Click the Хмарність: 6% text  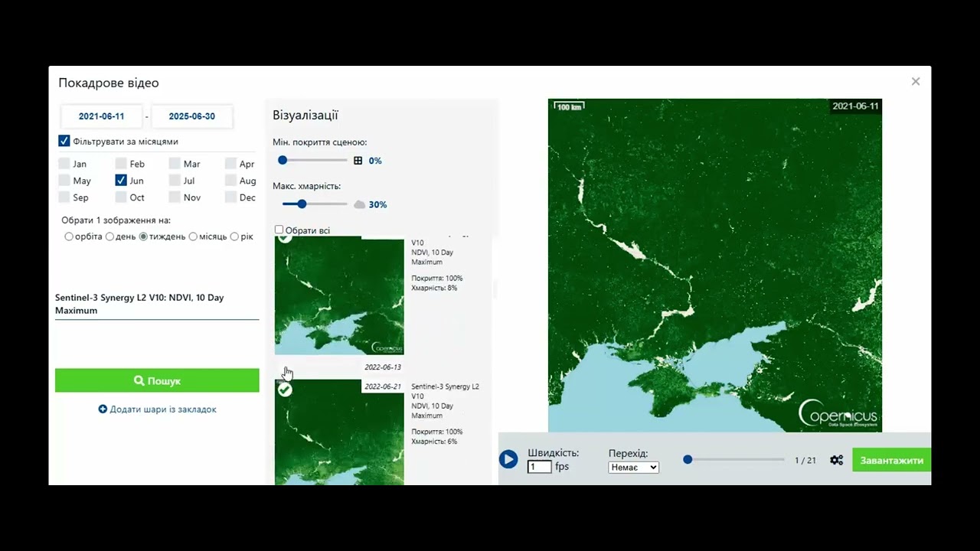(434, 442)
